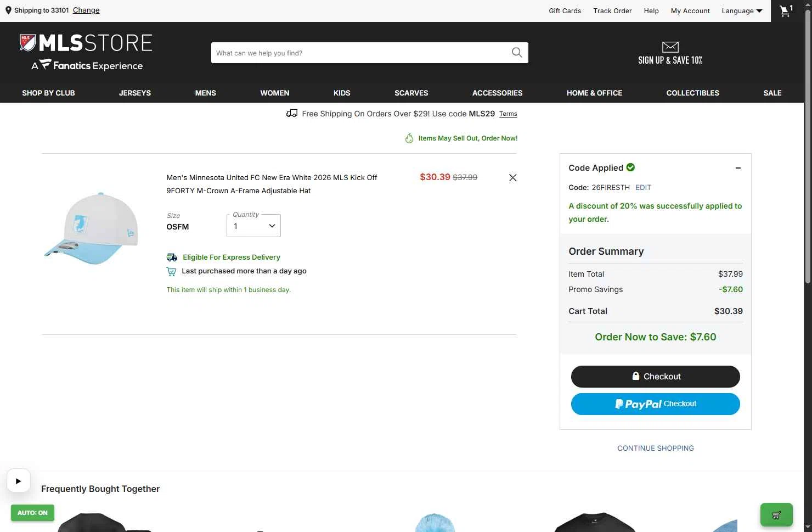Click the Frequently Bought Together heading
The image size is (812, 532).
tap(100, 489)
